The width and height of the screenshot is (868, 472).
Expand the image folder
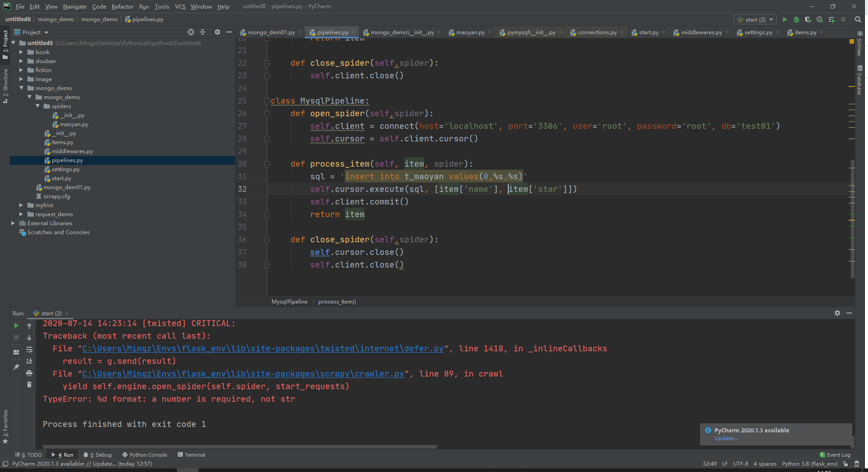pyautogui.click(x=21, y=79)
